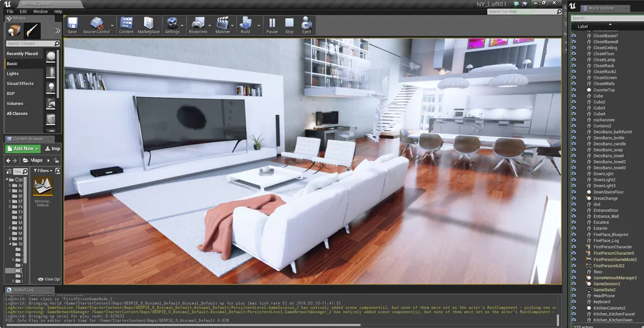
Task: Hide the DownLight2 actor
Action: (x=574, y=180)
